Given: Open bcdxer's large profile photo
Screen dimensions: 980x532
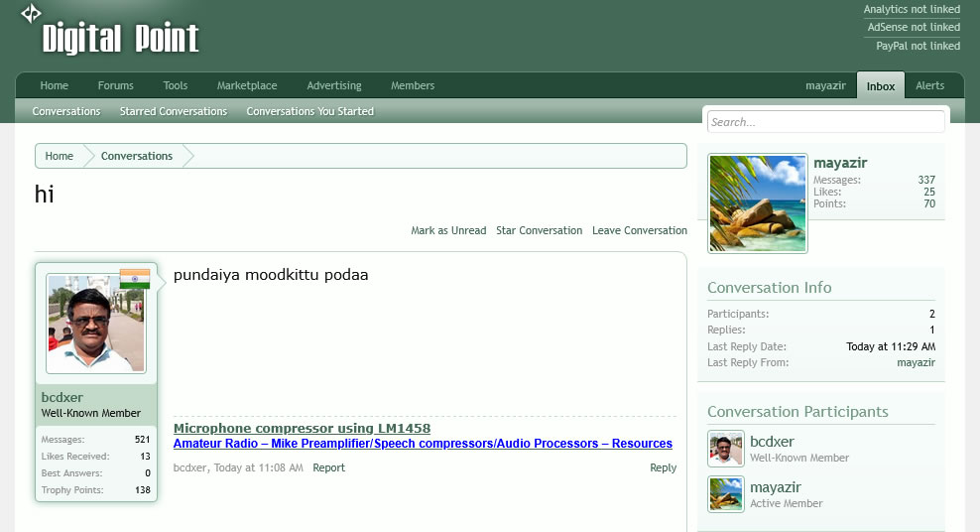Looking at the screenshot, I should (96, 324).
